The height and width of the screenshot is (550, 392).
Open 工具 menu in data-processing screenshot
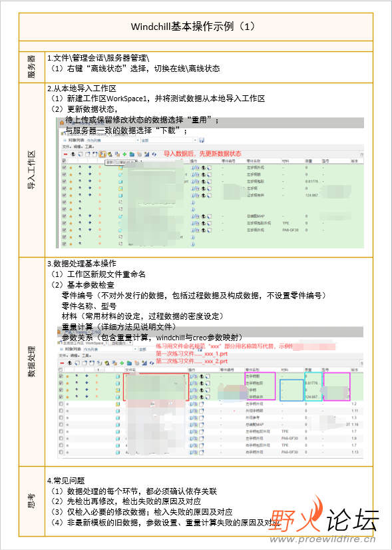pos(86,356)
